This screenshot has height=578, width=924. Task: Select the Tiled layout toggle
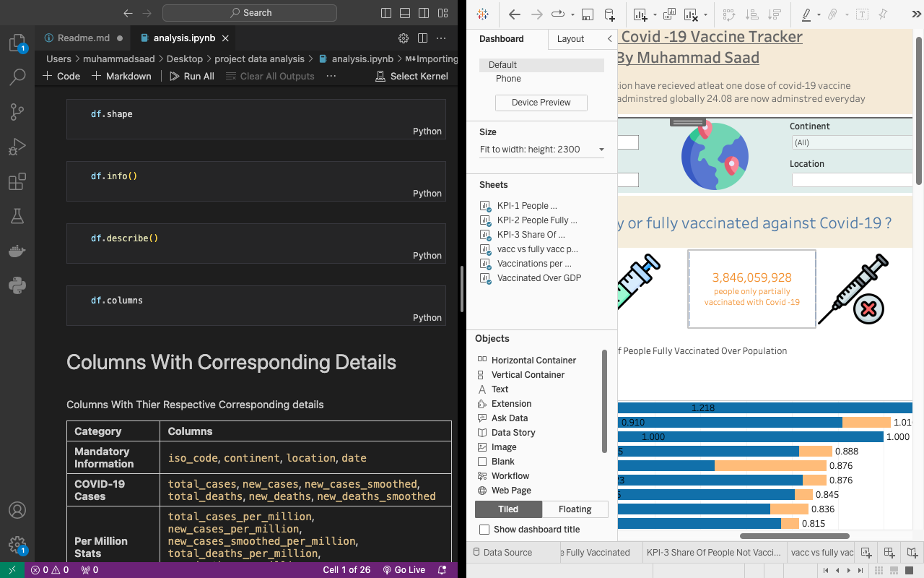pyautogui.click(x=508, y=509)
